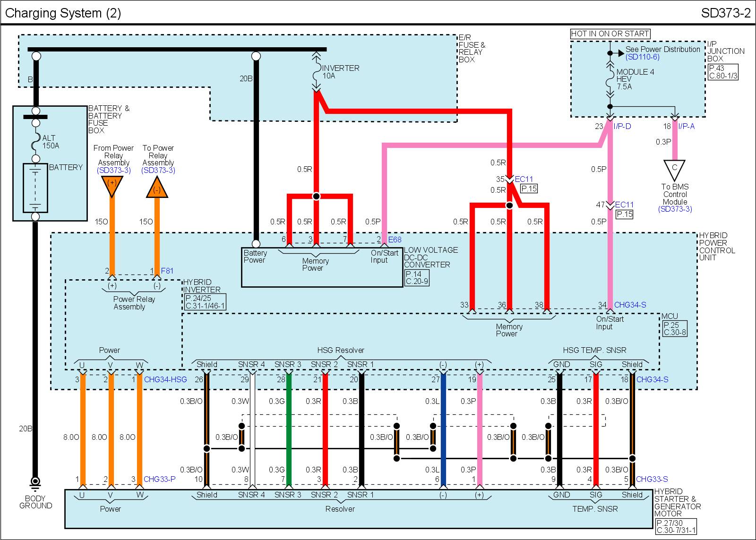The image size is (756, 540).
Task: Click the P.43 C.80-1/3 reference box
Action: click(723, 72)
